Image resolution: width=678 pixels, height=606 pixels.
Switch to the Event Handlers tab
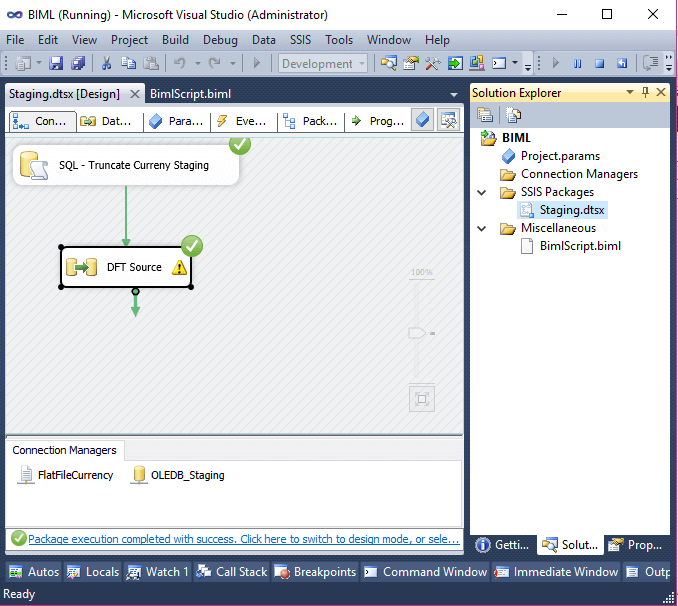pos(242,121)
